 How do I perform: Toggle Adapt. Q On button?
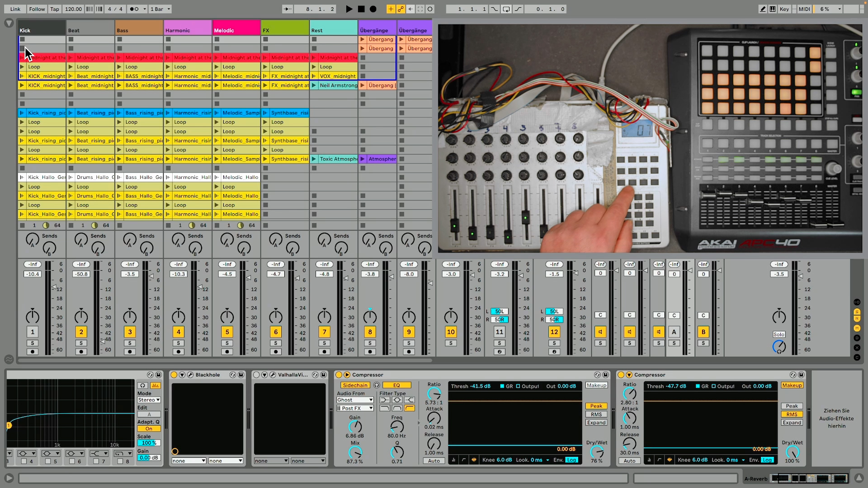(149, 429)
